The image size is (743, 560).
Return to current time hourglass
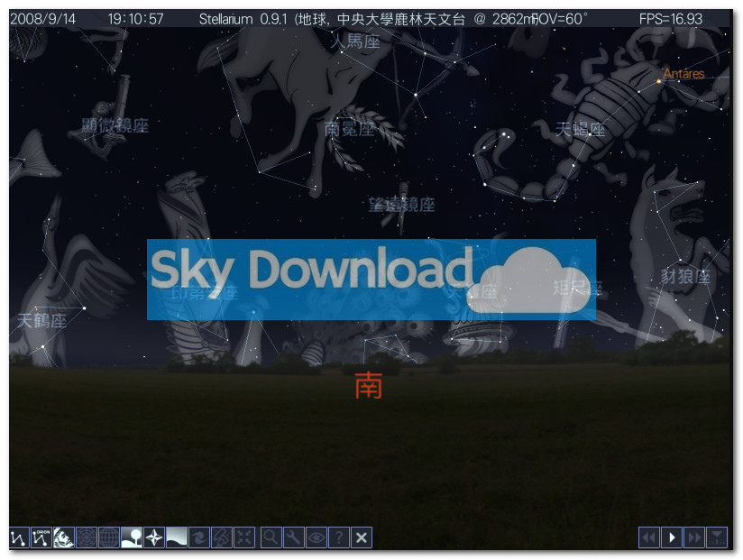(x=717, y=537)
